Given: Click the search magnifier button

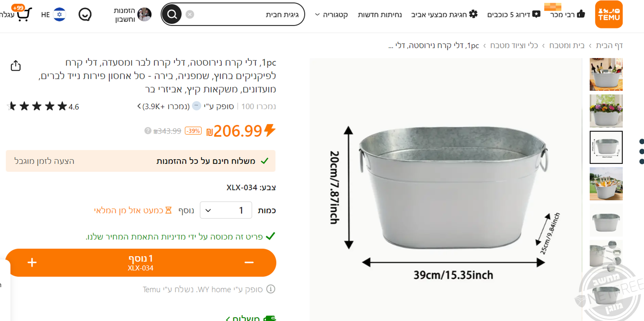Looking at the screenshot, I should pyautogui.click(x=172, y=14).
